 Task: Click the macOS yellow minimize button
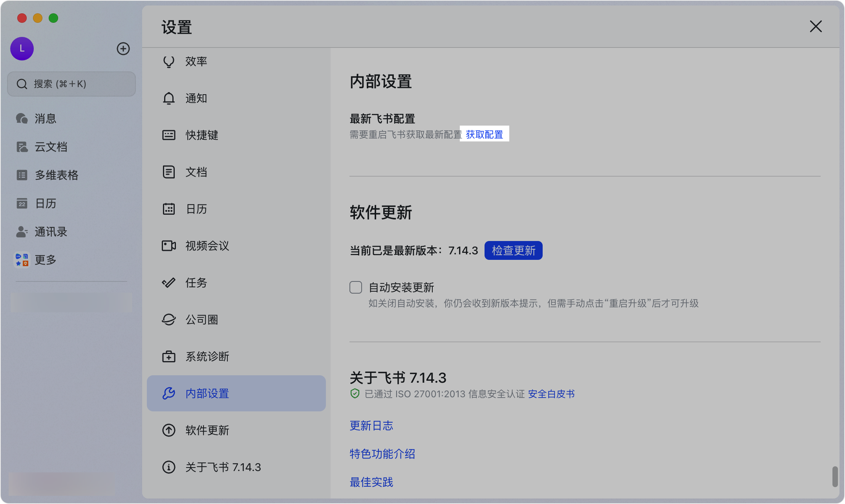point(38,18)
